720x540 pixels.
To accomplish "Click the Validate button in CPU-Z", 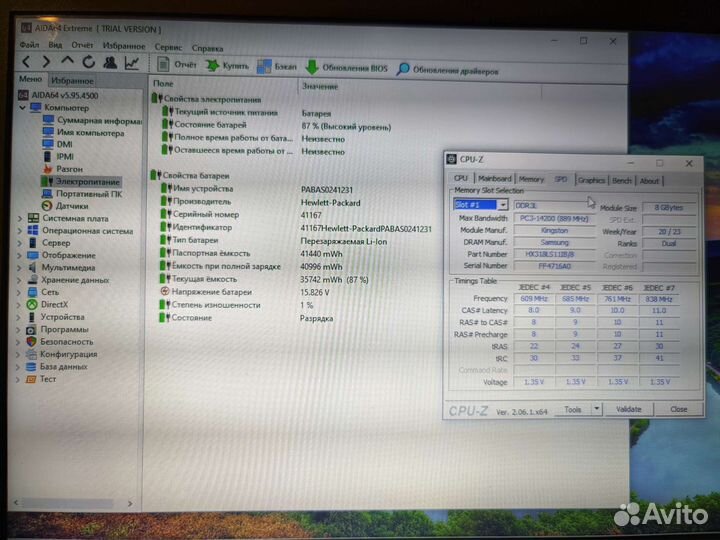I will (x=629, y=409).
